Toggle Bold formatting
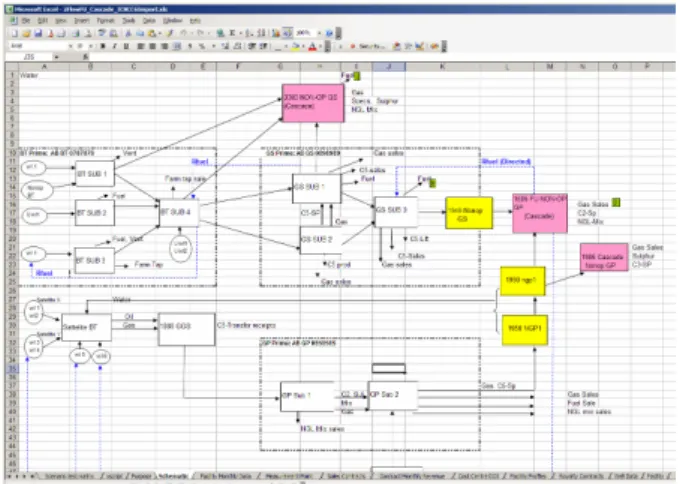This screenshot has width=680, height=484. pos(103,46)
